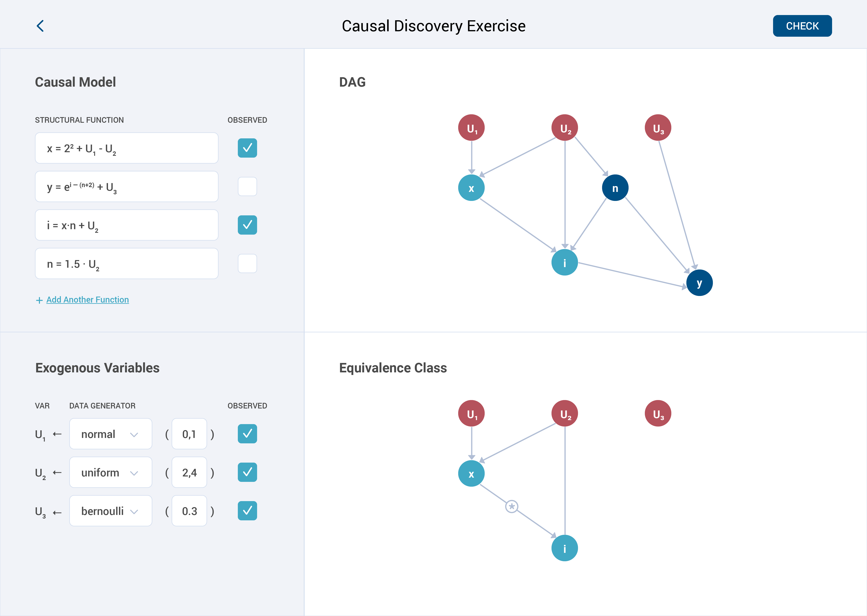This screenshot has width=867, height=616.
Task: Open the bernoulli dropdown for U3
Action: coord(110,511)
